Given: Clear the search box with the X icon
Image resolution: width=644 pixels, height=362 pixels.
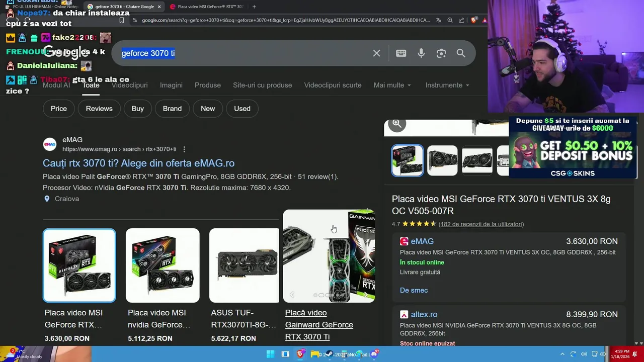Looking at the screenshot, I should click(x=376, y=53).
